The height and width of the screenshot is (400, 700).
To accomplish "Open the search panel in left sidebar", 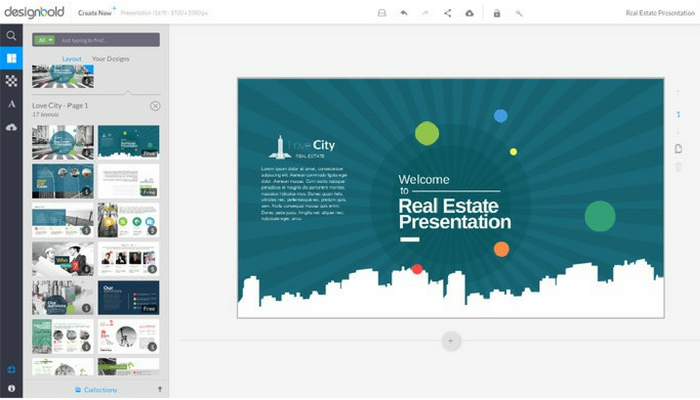I will pyautogui.click(x=11, y=35).
